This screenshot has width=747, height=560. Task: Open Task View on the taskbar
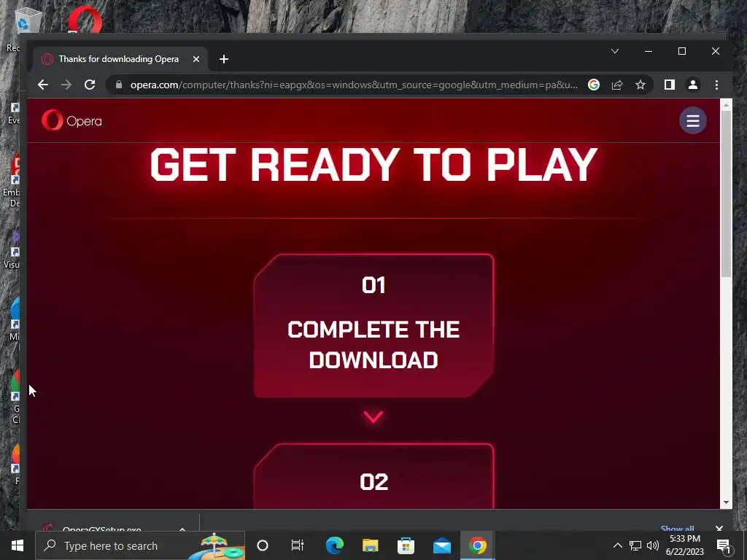(x=298, y=545)
